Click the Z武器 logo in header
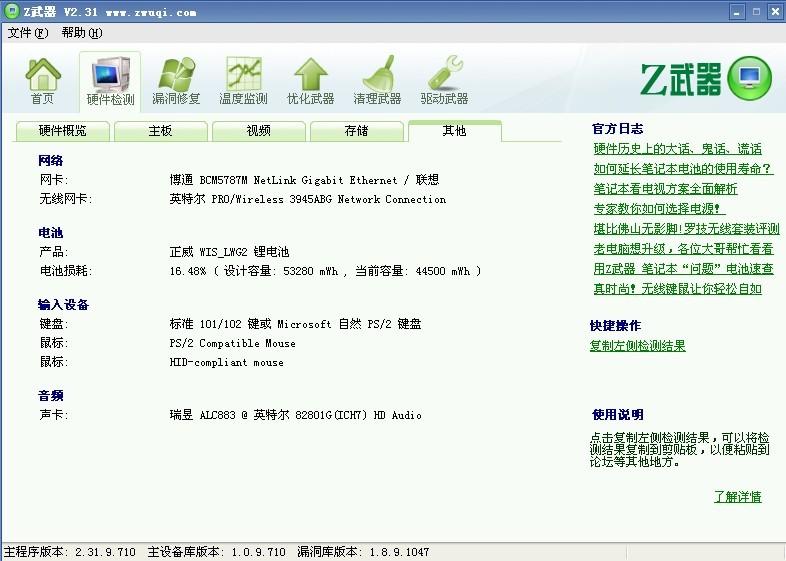786x561 pixels. (706, 79)
